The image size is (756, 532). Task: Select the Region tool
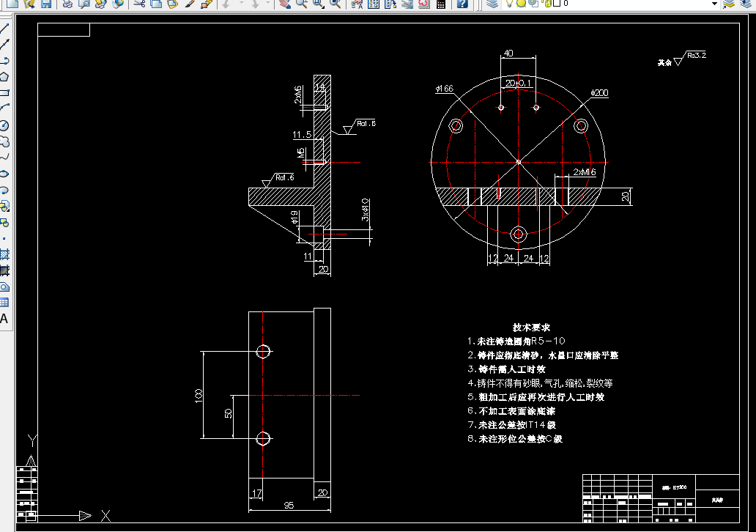[x=4, y=287]
